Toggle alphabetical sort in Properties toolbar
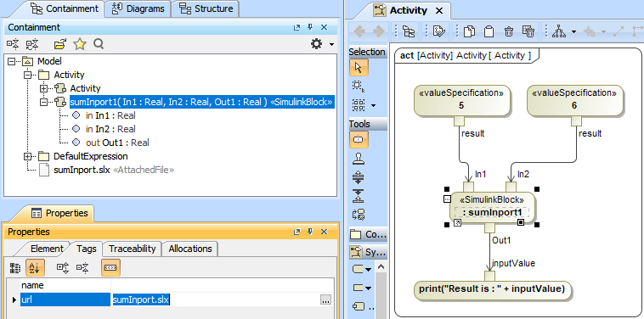The height and width of the screenshot is (319, 644). click(36, 268)
